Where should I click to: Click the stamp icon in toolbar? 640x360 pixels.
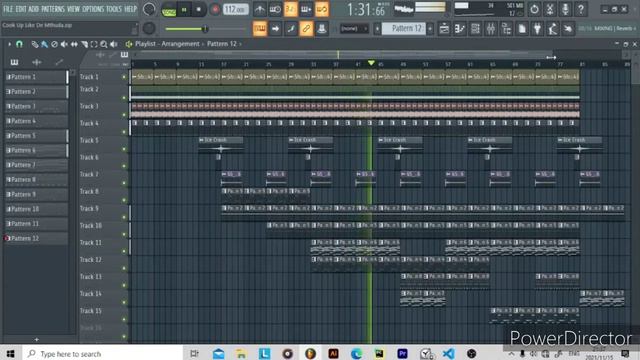[x=322, y=29]
